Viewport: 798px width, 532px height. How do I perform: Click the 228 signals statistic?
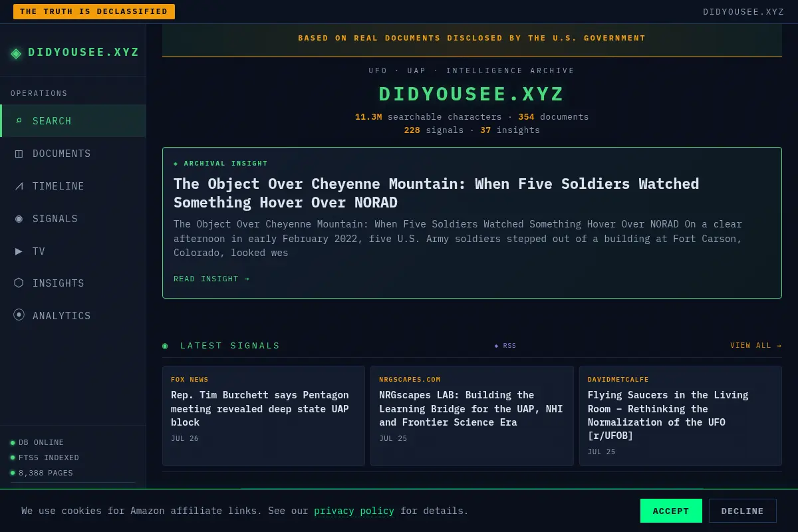point(434,130)
